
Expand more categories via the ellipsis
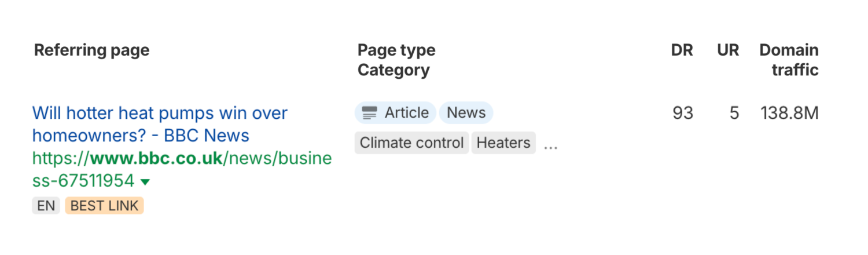(x=551, y=146)
